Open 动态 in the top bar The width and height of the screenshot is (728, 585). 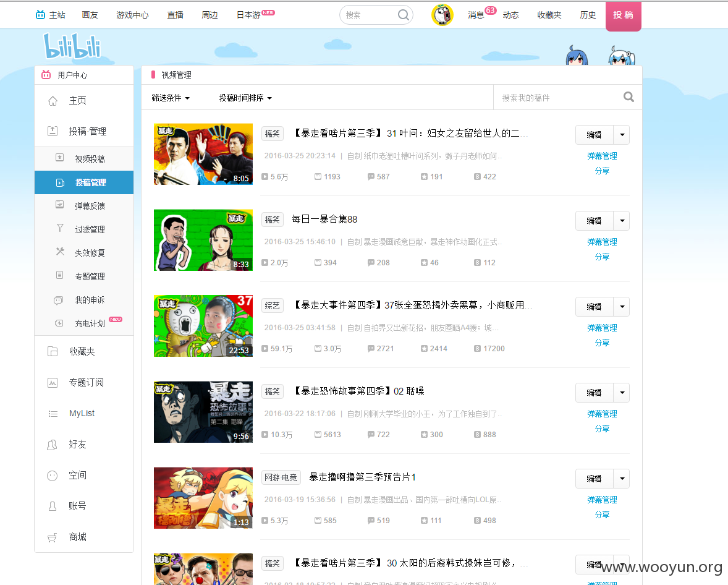click(510, 15)
